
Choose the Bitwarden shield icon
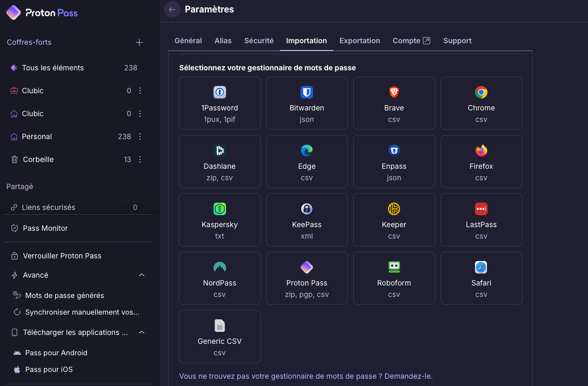pyautogui.click(x=307, y=92)
